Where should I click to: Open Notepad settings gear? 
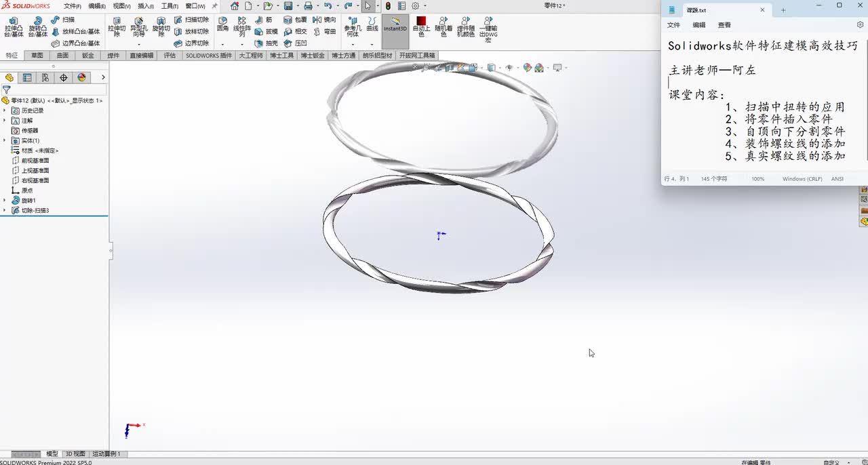coord(861,25)
